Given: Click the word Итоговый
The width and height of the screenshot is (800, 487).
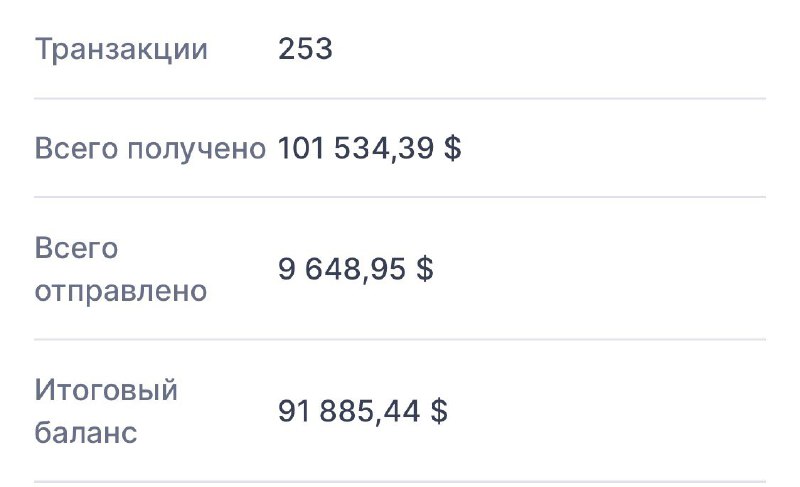Looking at the screenshot, I should point(106,389).
